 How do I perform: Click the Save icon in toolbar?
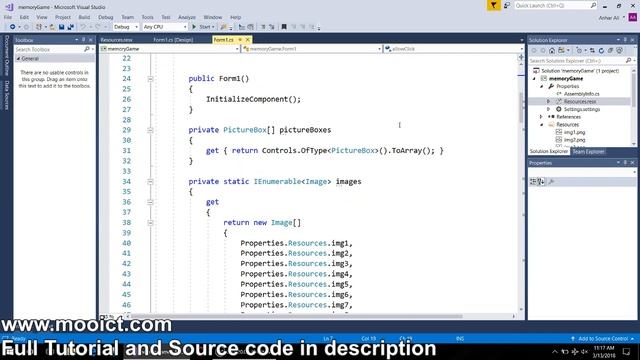(x=62, y=27)
